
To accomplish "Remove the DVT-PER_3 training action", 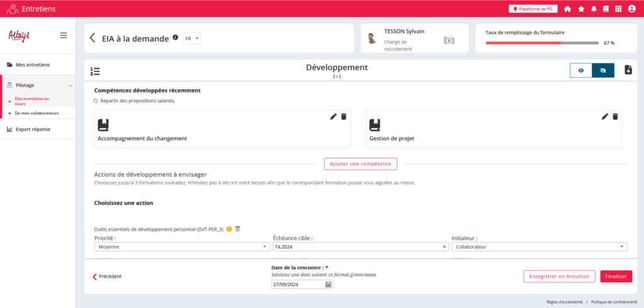I will pos(238,229).
